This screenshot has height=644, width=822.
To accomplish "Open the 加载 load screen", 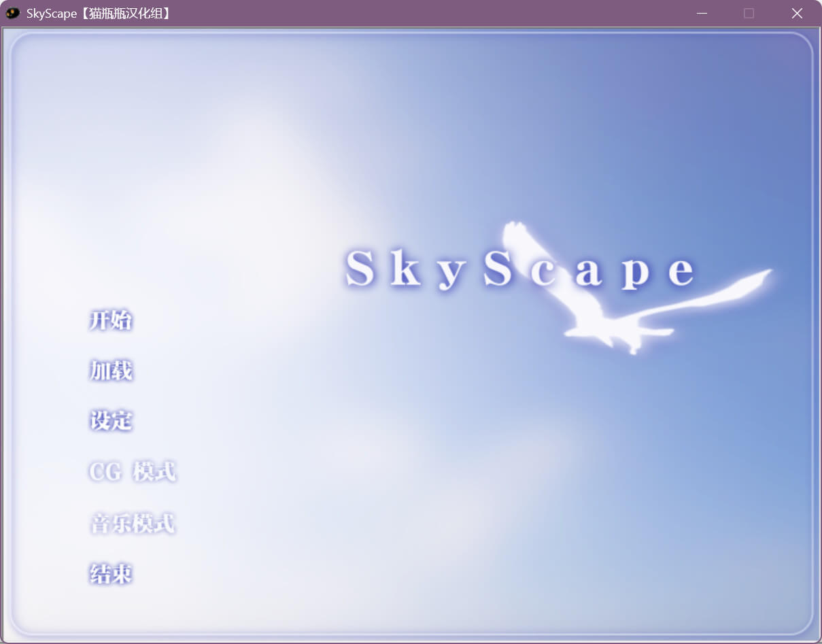I will pos(110,371).
